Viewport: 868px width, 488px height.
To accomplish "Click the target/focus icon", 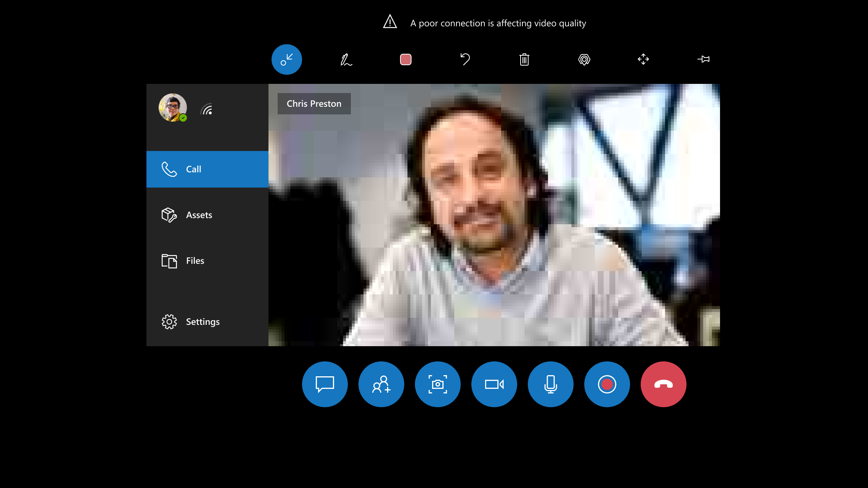I will (x=584, y=59).
